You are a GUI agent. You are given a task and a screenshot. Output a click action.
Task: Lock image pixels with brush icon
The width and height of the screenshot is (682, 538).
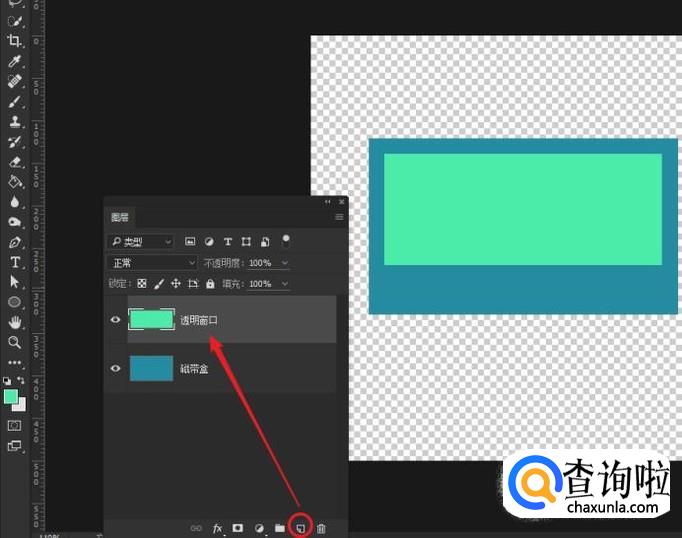click(x=159, y=284)
